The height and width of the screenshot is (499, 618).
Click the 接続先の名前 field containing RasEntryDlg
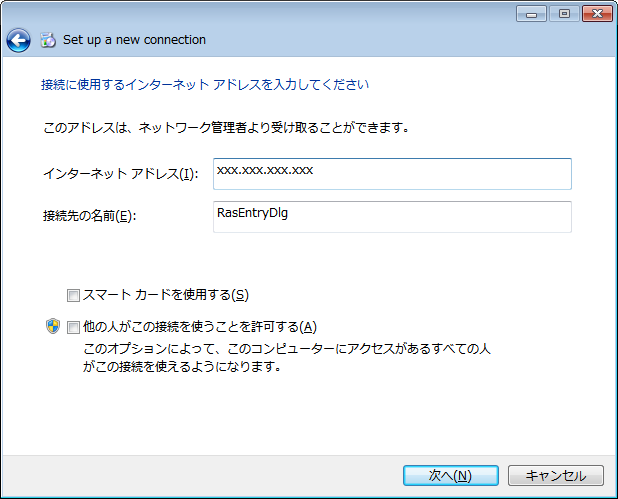(x=392, y=217)
